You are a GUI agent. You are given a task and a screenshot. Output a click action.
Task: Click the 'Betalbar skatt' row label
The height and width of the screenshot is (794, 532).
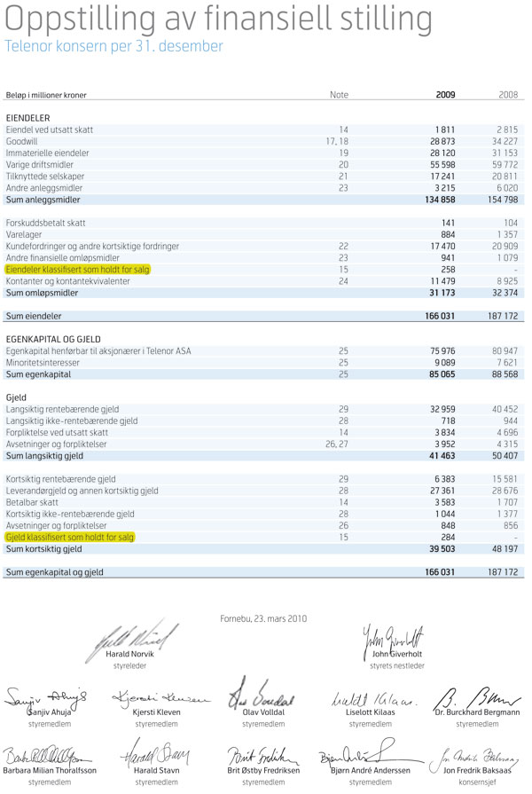32,502
